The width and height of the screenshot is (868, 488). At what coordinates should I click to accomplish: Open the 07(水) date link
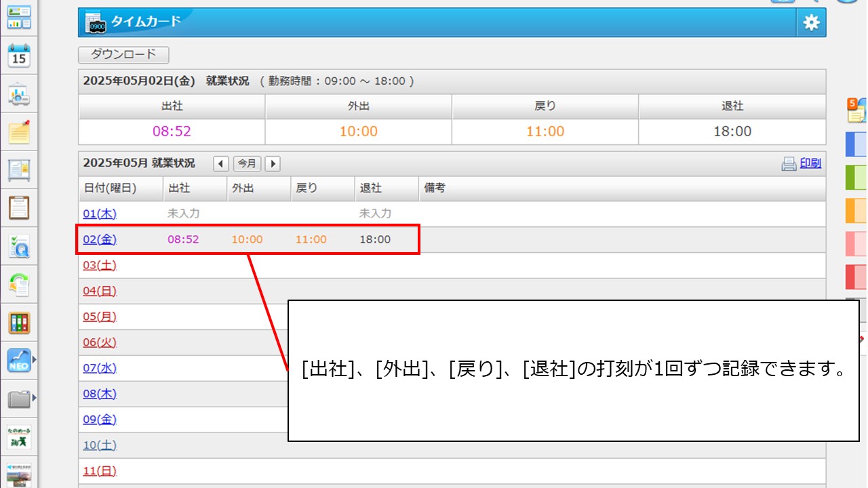(x=100, y=368)
